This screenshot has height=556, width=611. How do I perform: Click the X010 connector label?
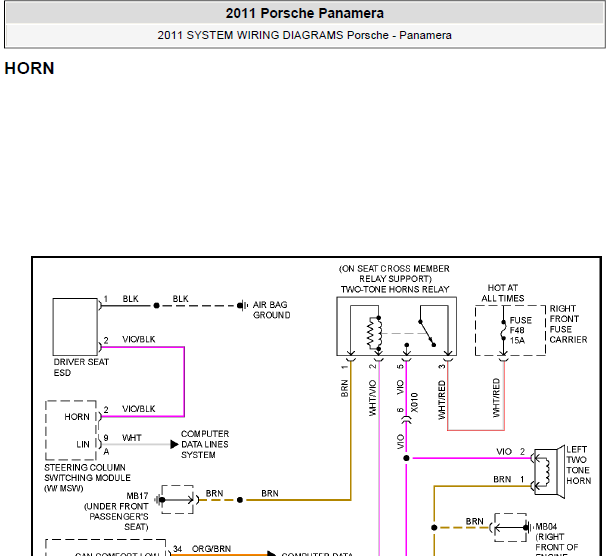point(414,402)
